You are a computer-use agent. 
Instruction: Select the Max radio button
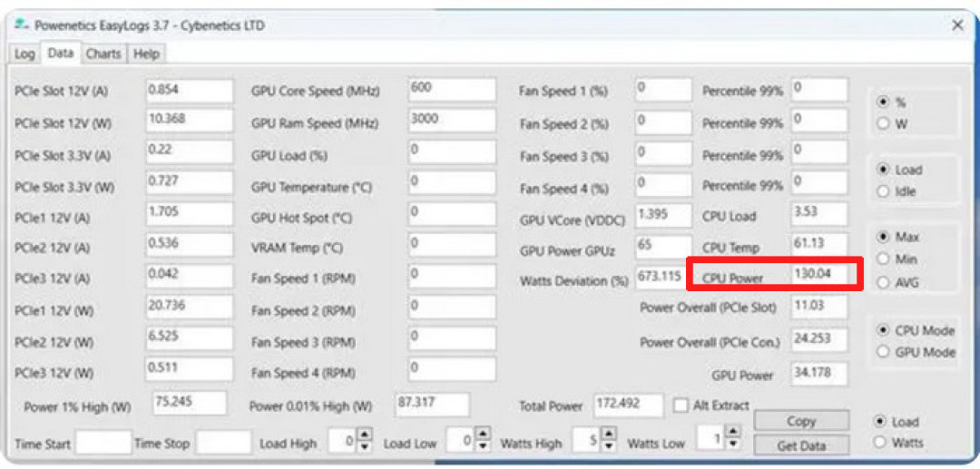tap(883, 238)
